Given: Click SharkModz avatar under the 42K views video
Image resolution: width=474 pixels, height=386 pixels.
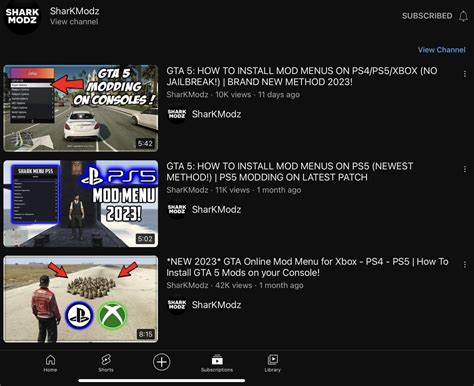Looking at the screenshot, I should 177,305.
